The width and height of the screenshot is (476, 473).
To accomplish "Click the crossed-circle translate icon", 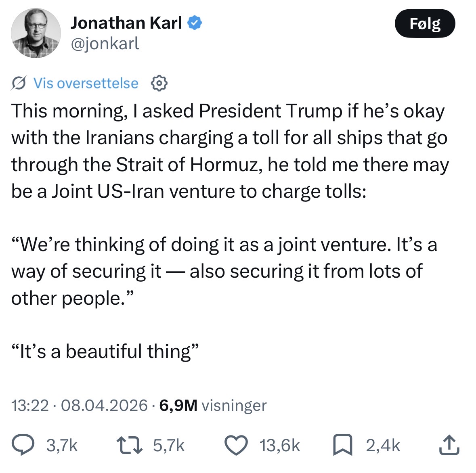I will pyautogui.click(x=19, y=83).
